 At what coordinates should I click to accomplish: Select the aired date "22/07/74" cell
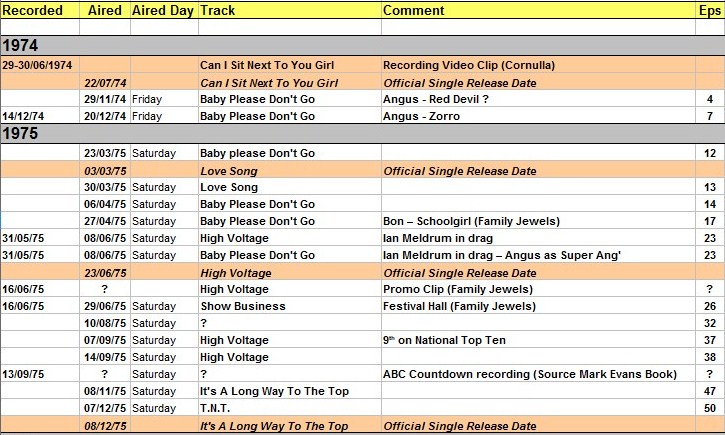click(x=104, y=83)
